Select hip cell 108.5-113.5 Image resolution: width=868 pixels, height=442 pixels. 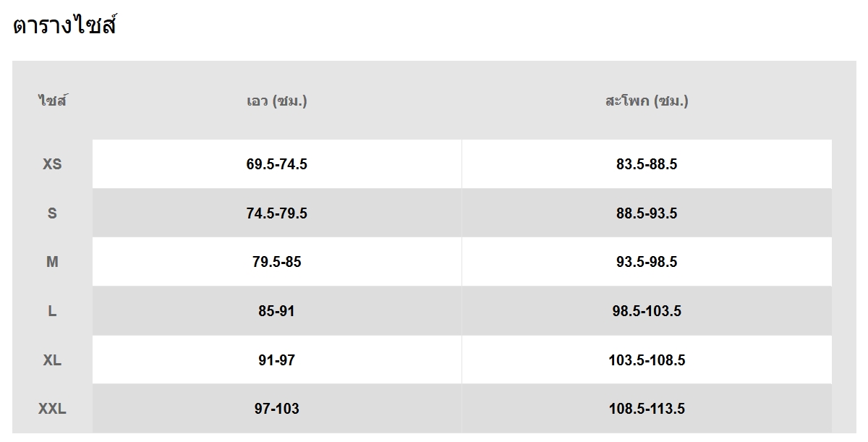pyautogui.click(x=646, y=409)
